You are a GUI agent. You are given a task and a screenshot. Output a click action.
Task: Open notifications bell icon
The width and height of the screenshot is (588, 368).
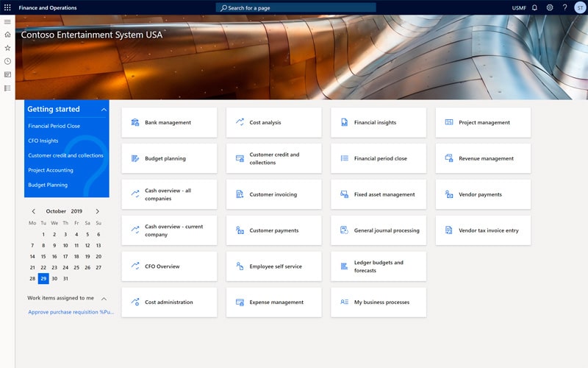[534, 7]
